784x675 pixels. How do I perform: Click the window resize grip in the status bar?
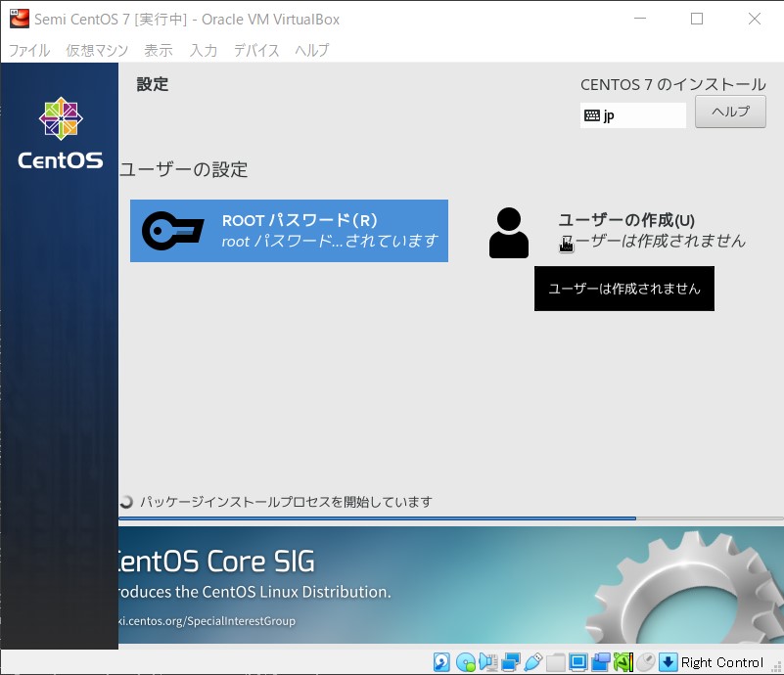point(776,667)
